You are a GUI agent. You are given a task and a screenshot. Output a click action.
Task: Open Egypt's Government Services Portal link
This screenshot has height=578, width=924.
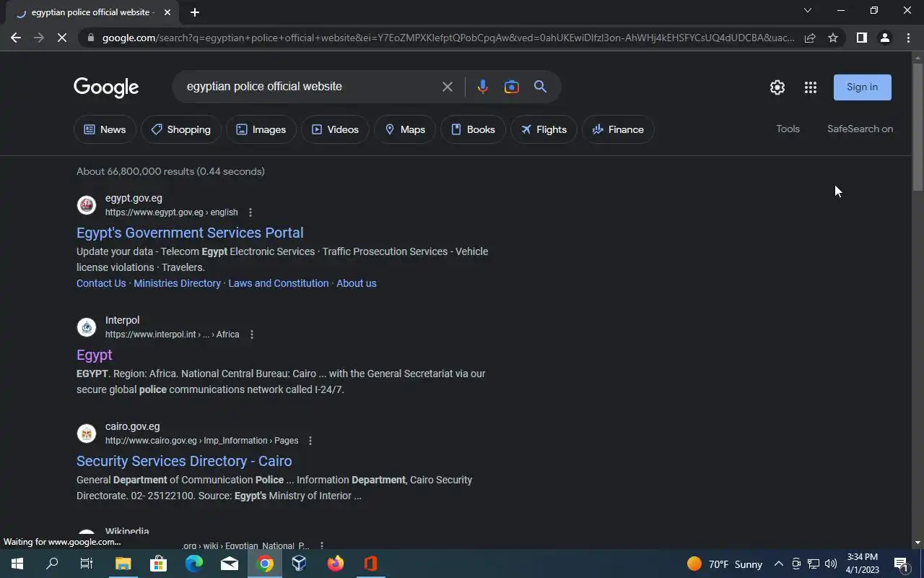(190, 233)
